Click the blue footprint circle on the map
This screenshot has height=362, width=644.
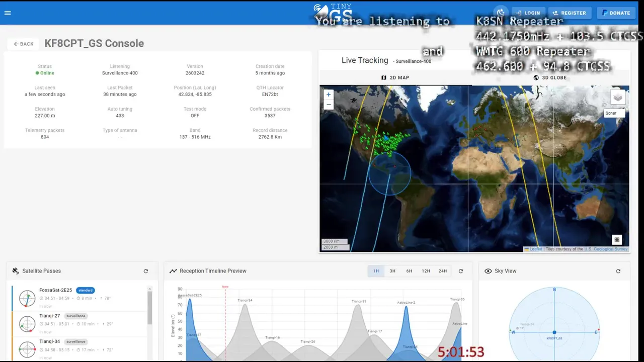point(389,173)
